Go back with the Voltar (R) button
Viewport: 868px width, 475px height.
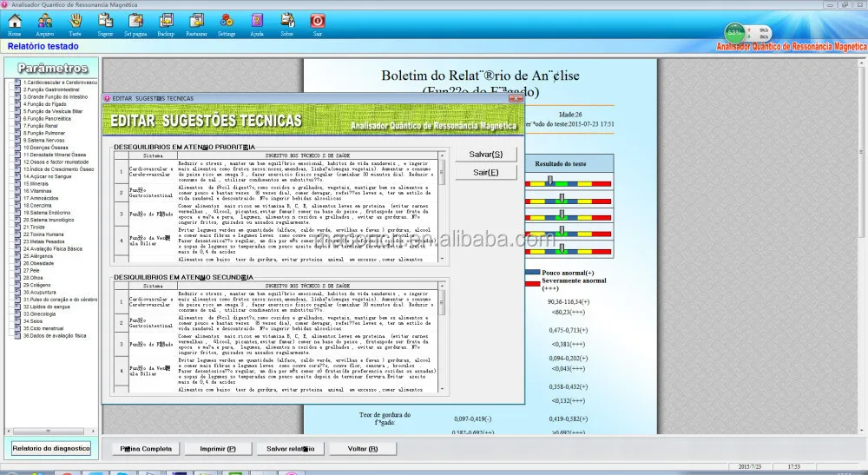363,449
